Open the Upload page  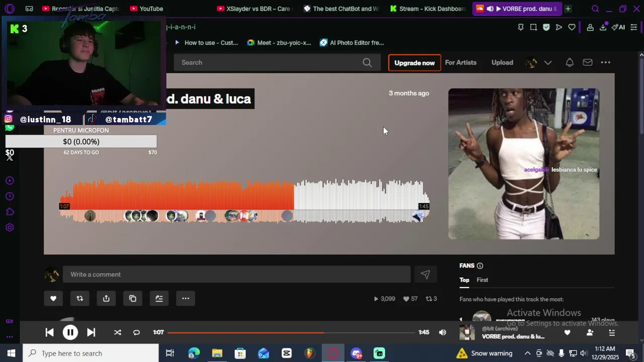502,62
